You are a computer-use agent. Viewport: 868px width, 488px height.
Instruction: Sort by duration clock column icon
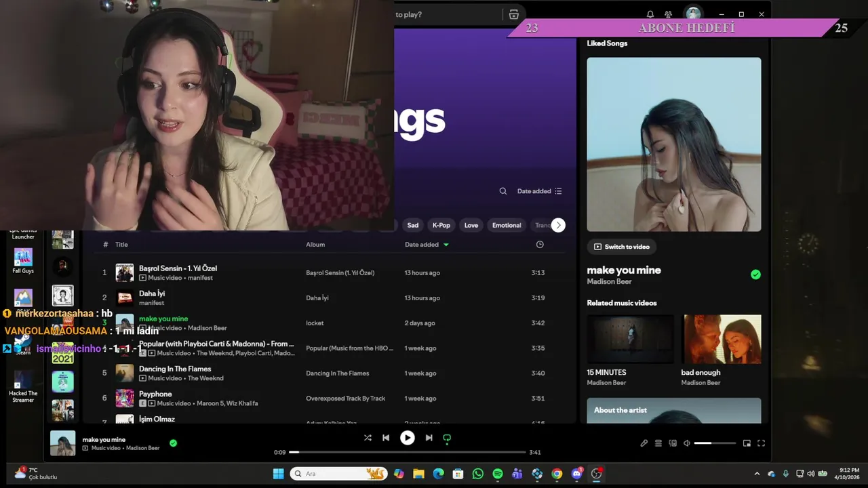tap(540, 245)
